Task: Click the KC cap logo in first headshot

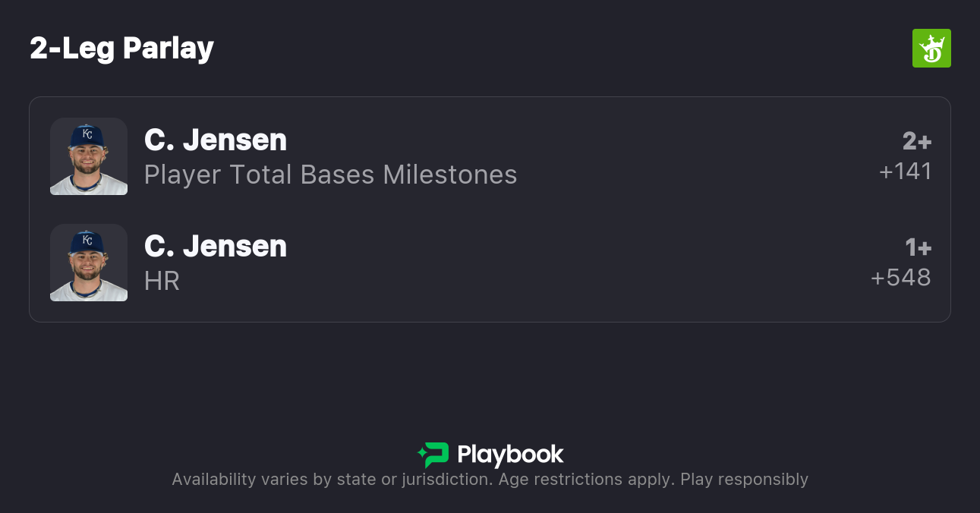Action: (x=87, y=134)
